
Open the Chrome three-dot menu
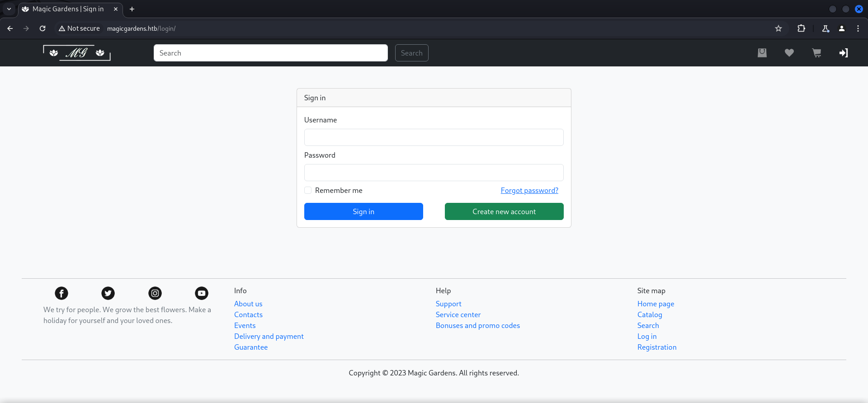pyautogui.click(x=858, y=28)
